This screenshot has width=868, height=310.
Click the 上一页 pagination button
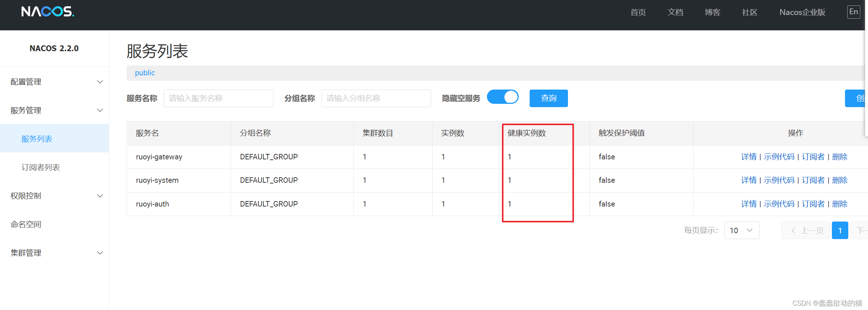pyautogui.click(x=806, y=230)
